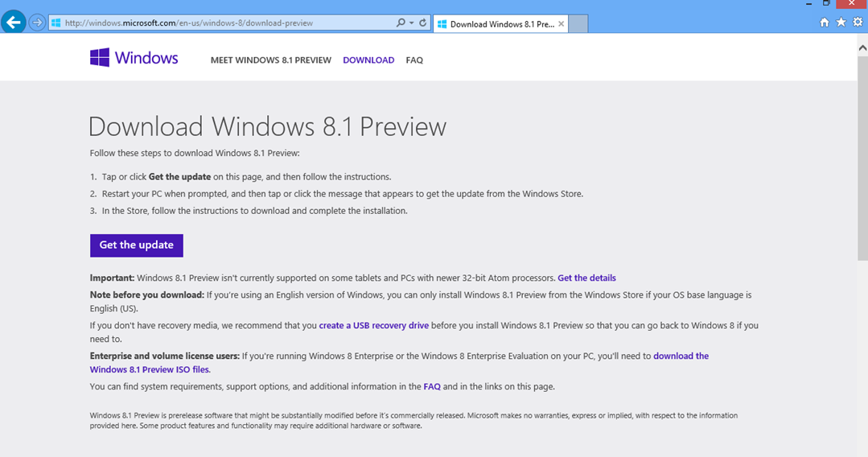Open the address bar dropdown arrow
Screen dimensions: 868x457
[x=411, y=23]
